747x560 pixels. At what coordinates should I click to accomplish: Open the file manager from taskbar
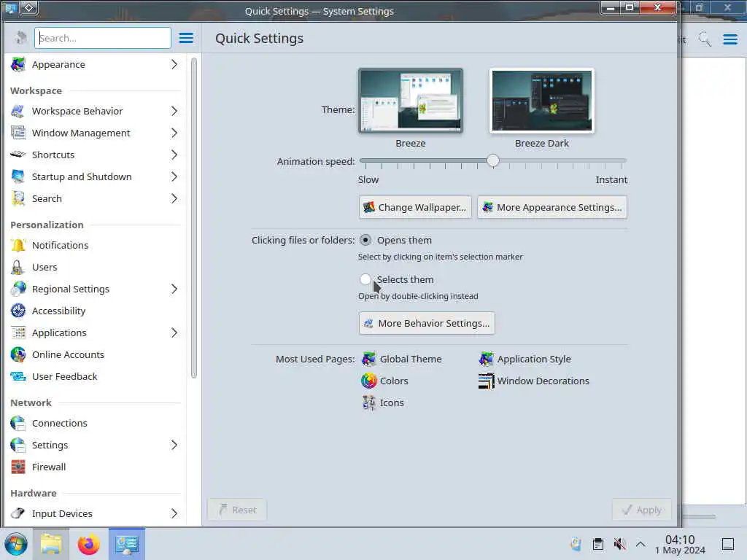coord(51,544)
